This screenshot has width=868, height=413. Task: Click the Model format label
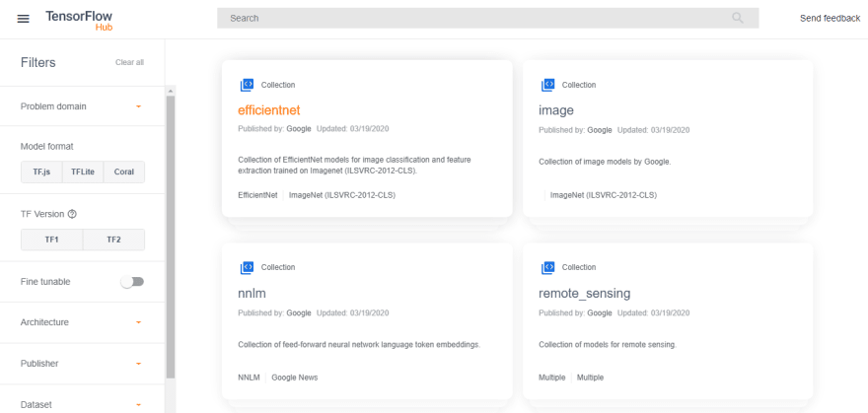[47, 147]
